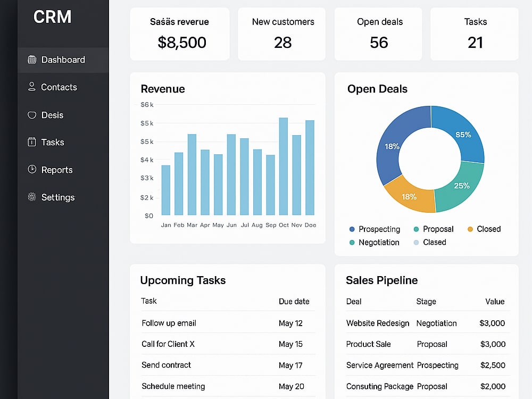This screenshot has width=532, height=399.
Task: Open the Open deals 56 card
Action: click(x=378, y=34)
